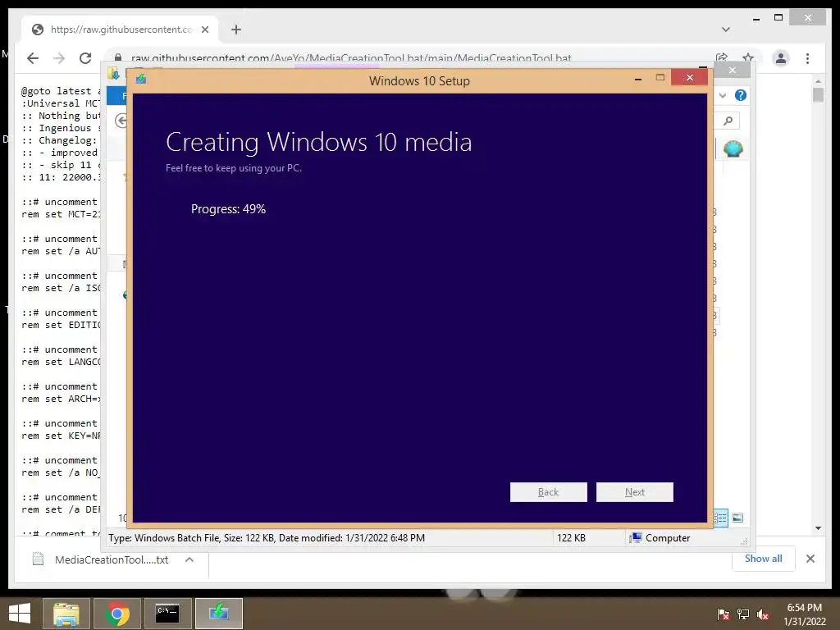840x630 pixels.
Task: Click 'rem set LANGC' line in page
Action: [x=61, y=362]
